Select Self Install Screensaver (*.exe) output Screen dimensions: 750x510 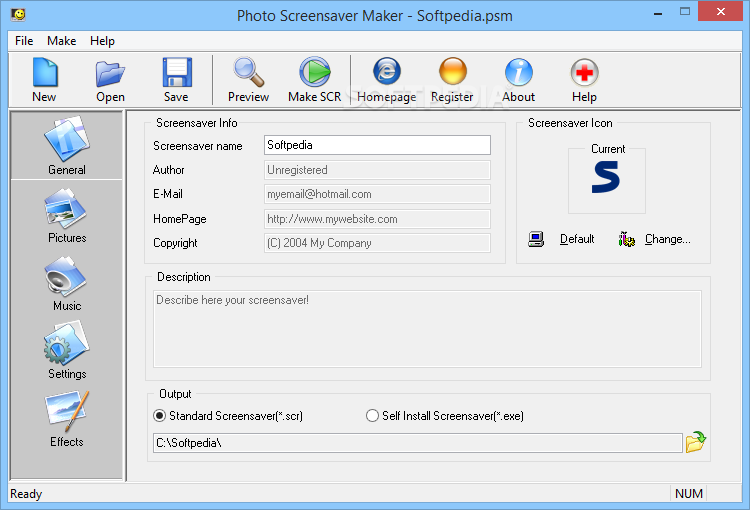point(445,416)
